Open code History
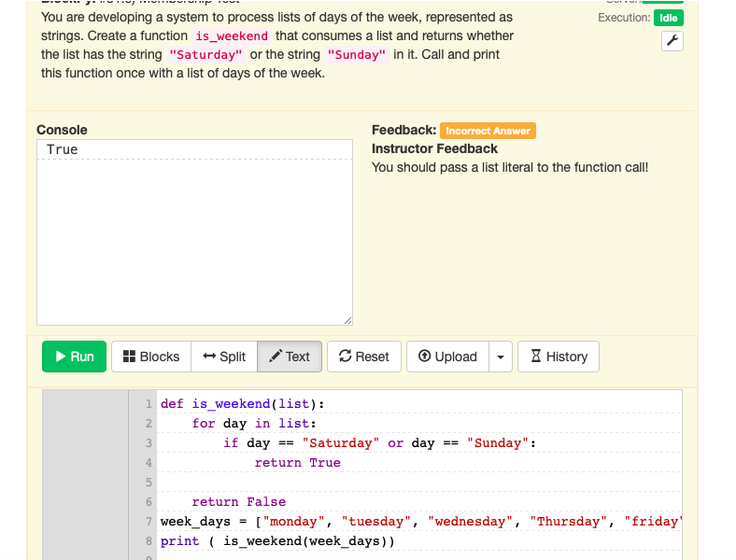 pos(559,357)
